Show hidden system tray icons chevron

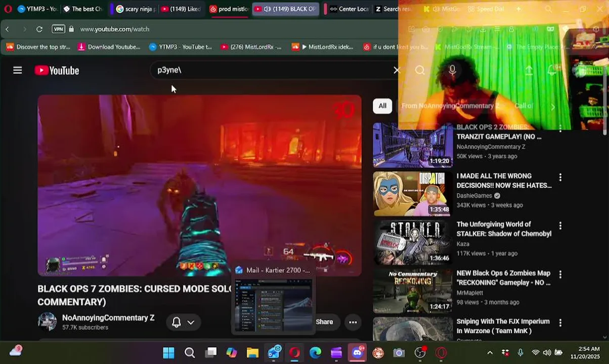coord(490,352)
